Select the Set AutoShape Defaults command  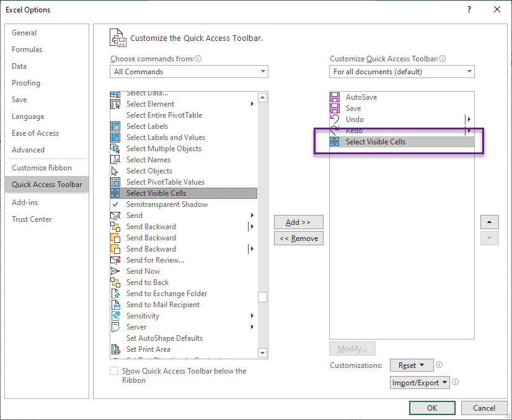coord(183,338)
